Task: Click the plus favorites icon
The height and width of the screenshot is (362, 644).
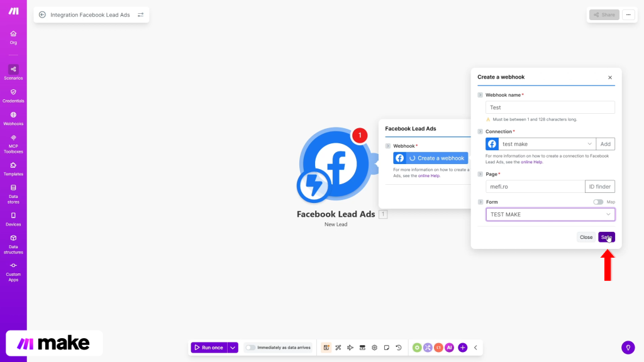Action: coord(462,348)
